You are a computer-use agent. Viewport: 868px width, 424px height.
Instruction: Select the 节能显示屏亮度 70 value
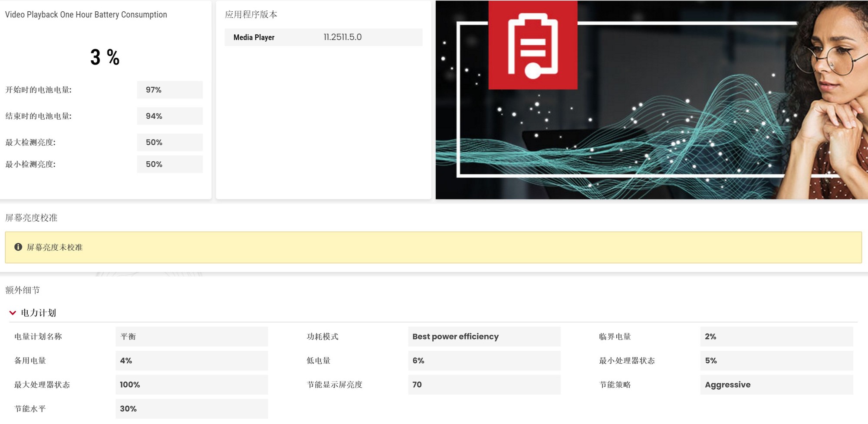[x=483, y=385]
